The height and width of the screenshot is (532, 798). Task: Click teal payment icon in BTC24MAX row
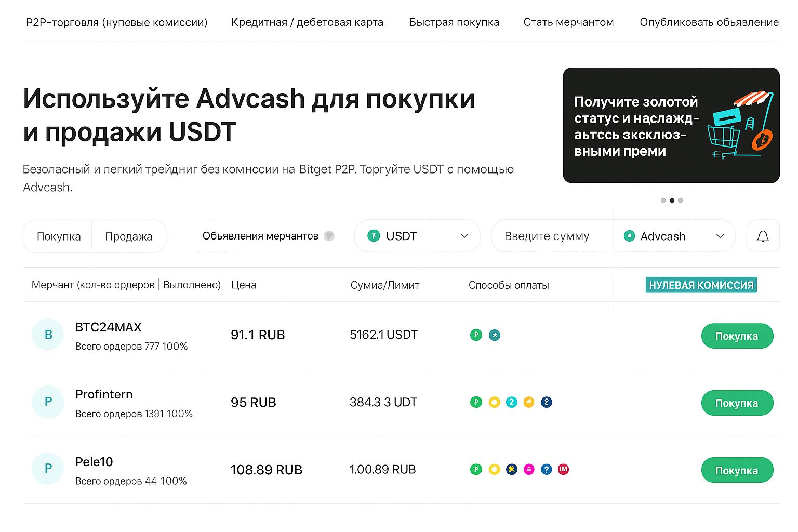coord(495,335)
